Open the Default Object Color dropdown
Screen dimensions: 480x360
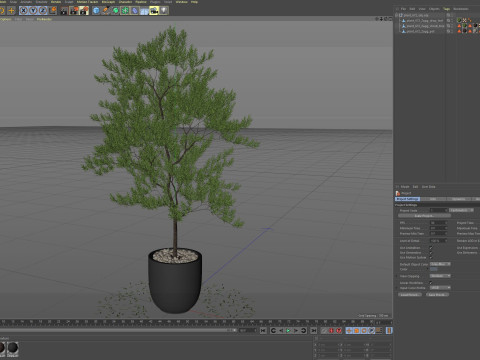(x=440, y=264)
